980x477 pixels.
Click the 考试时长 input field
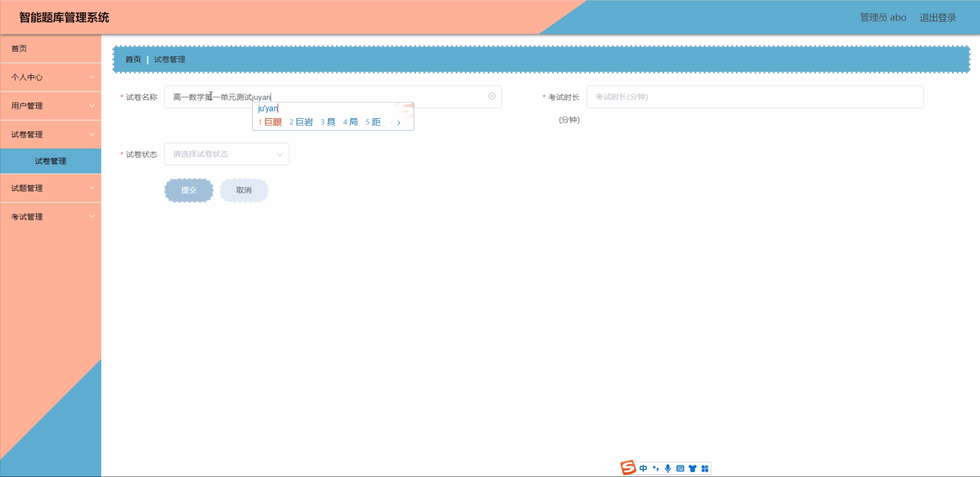click(754, 97)
